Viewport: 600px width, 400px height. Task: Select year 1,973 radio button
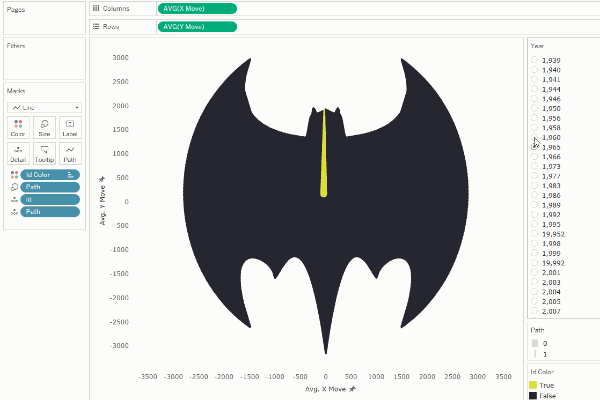[535, 167]
